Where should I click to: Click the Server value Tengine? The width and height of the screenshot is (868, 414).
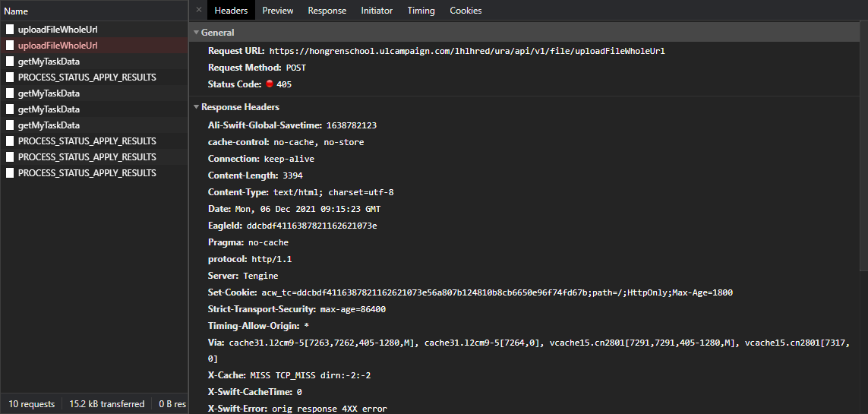(x=260, y=276)
